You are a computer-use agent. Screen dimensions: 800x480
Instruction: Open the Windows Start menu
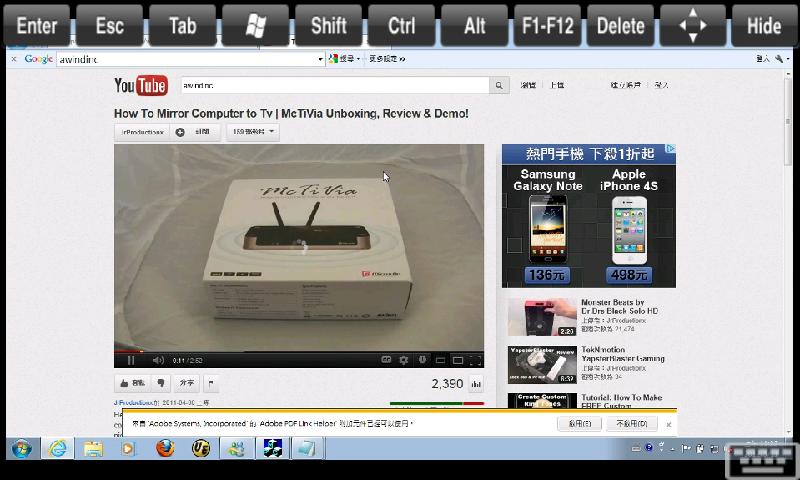21,449
